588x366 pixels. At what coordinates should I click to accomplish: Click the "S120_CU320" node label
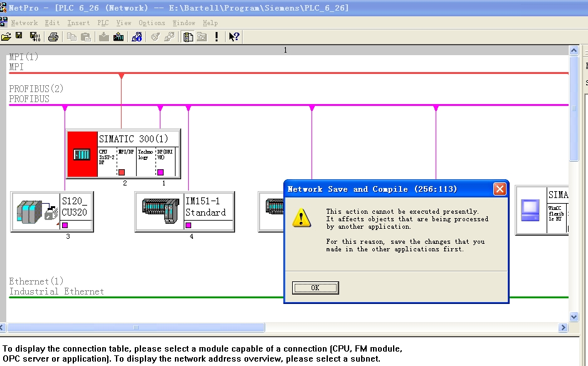(x=74, y=207)
